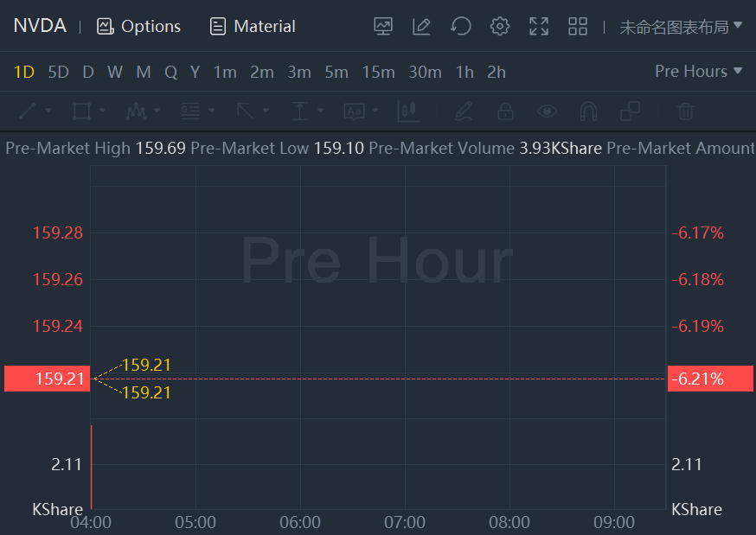Image resolution: width=756 pixels, height=535 pixels.
Task: Open the NVDA Options chain
Action: click(x=139, y=27)
